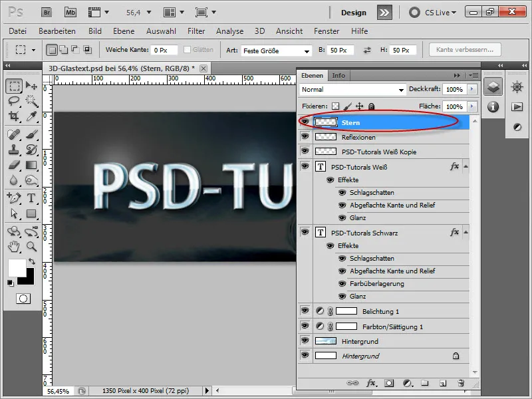Image resolution: width=532 pixels, height=399 pixels.
Task: Launch Adobe Bridge from the Br icon
Action: 47,13
